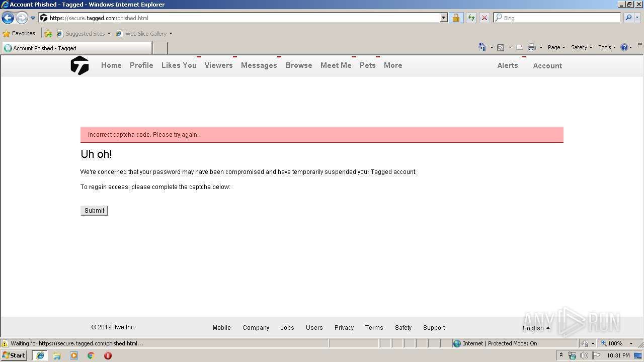Open the search provider dropdown arrow

(x=637, y=18)
